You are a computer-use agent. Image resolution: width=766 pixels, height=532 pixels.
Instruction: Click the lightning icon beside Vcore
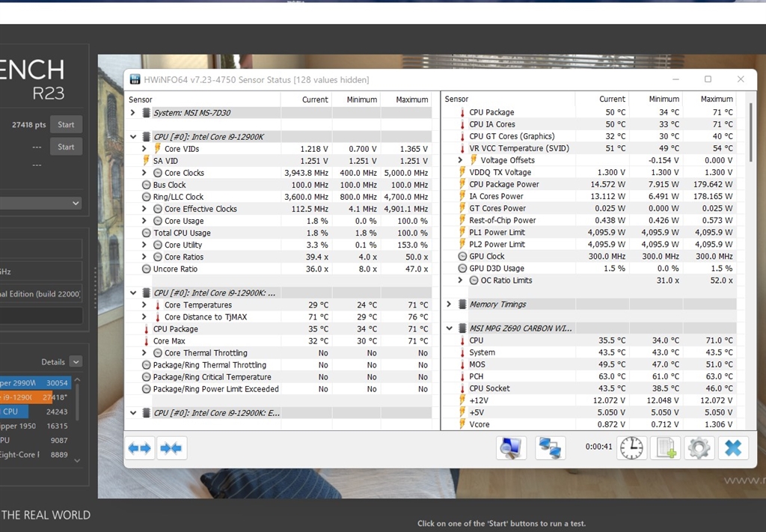pos(462,424)
